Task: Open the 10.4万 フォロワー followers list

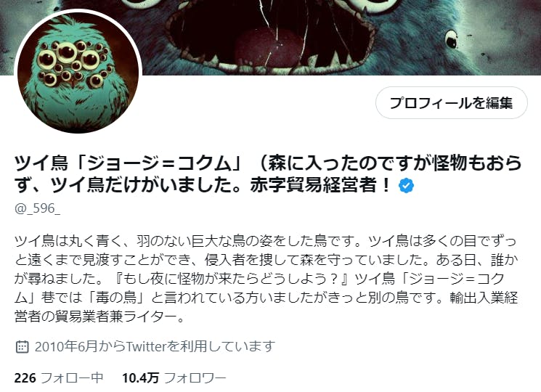Action: (174, 378)
